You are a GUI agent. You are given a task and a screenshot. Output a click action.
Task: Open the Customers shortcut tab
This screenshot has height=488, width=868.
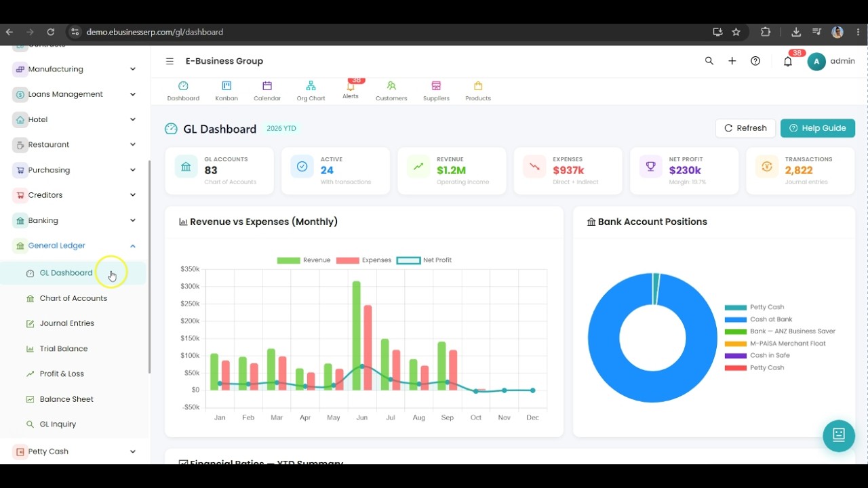391,91
